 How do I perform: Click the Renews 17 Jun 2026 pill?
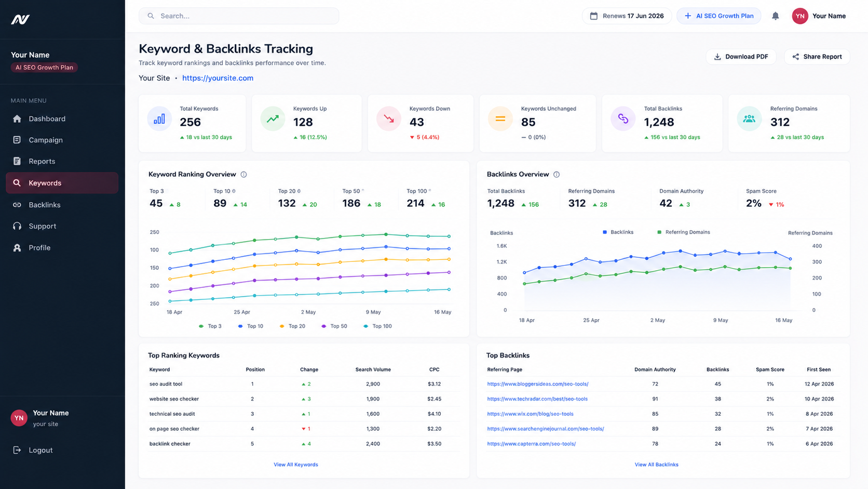point(627,16)
